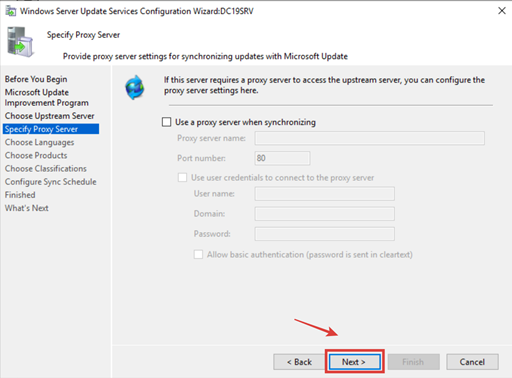Go to Before You Begin step
Image resolution: width=512 pixels, height=378 pixels.
pos(36,79)
